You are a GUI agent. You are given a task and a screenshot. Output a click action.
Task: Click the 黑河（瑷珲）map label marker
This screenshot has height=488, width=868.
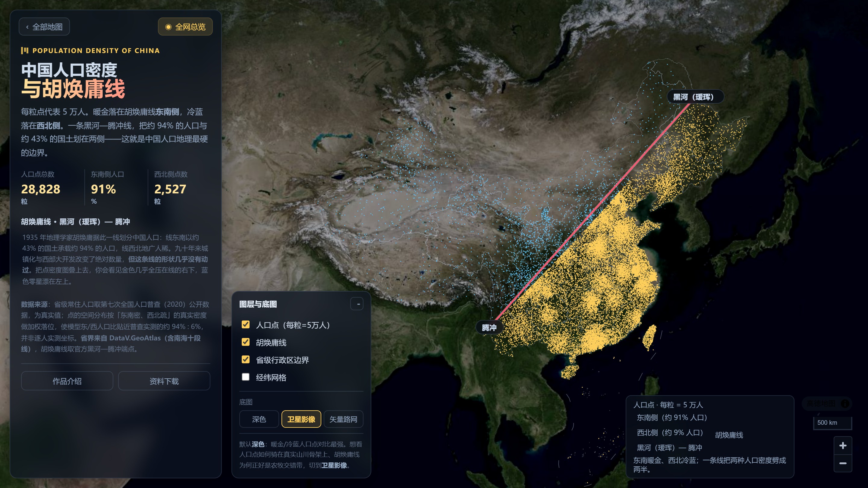click(x=695, y=97)
